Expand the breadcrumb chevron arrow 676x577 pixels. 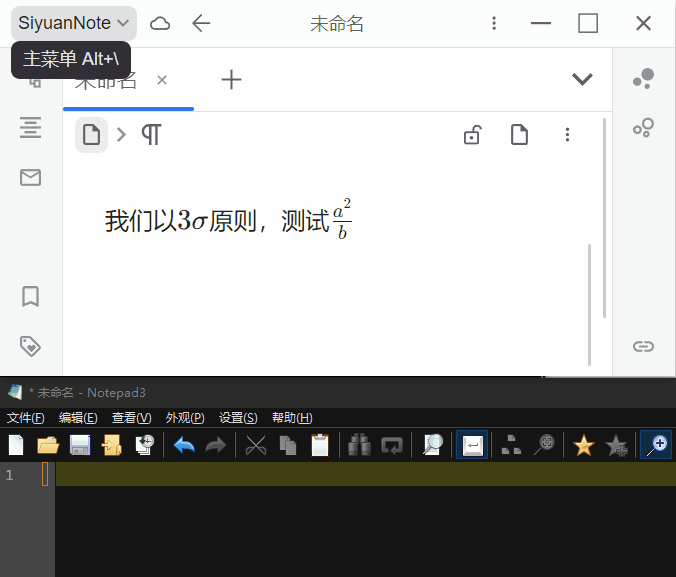[122, 135]
